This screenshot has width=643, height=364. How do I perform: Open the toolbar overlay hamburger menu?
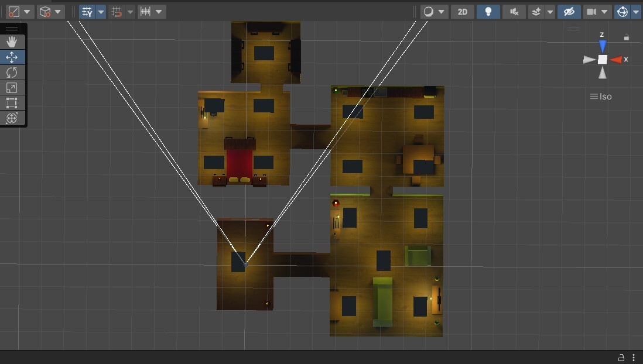[x=12, y=28]
